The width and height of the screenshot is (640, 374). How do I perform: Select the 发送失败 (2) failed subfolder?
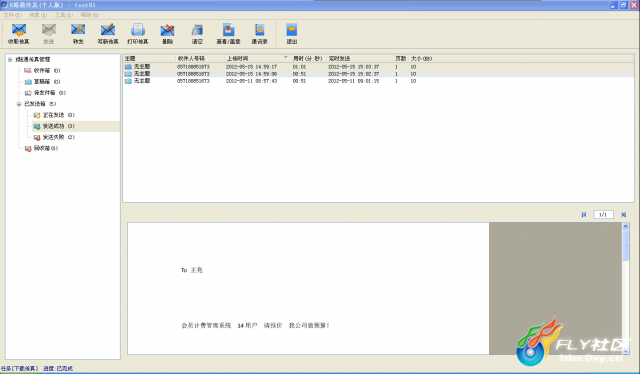pos(54,137)
